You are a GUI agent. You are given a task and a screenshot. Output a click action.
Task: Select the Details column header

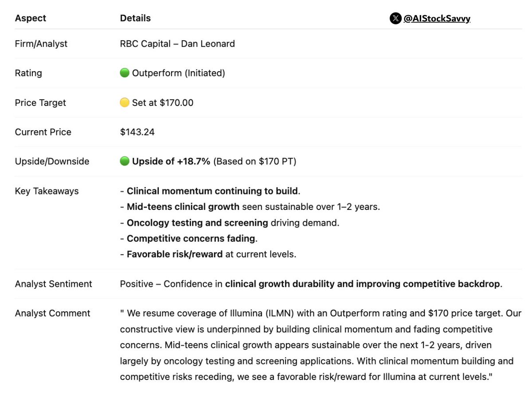135,19
